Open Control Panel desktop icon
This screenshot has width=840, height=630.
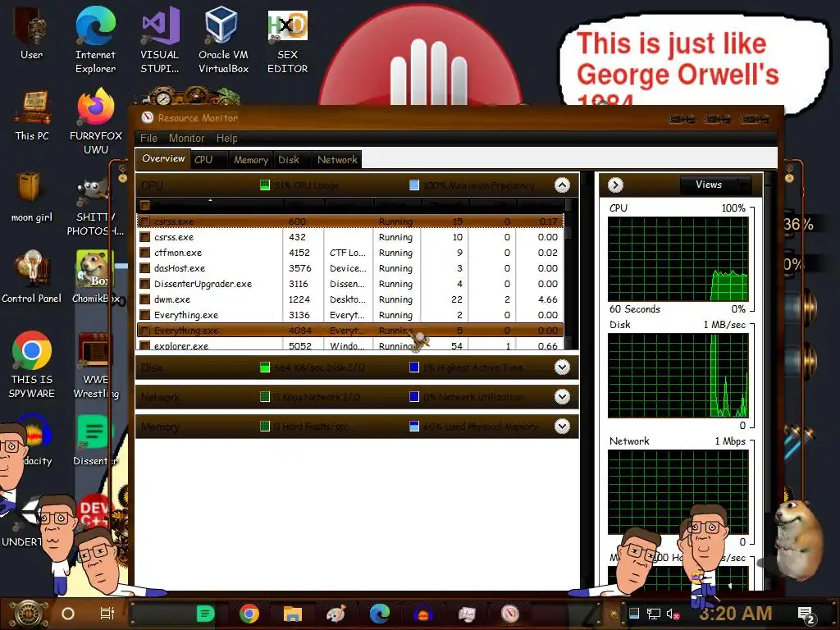click(32, 277)
